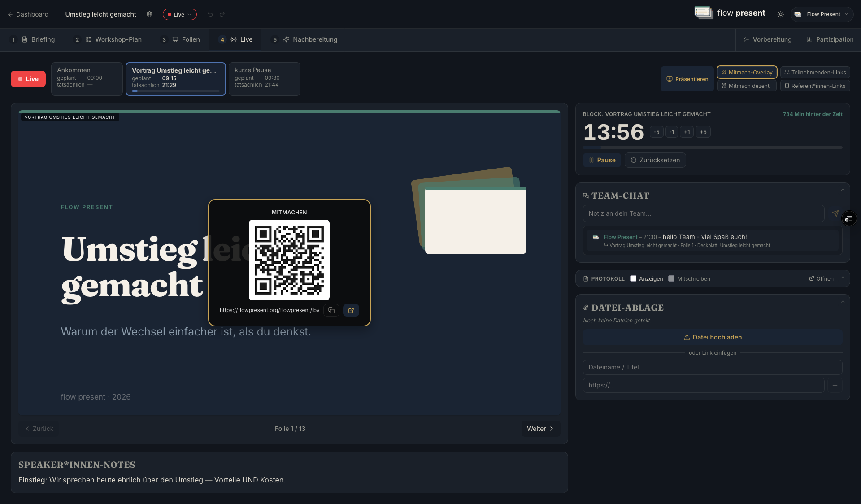Click the flow present logo
The image size is (861, 504).
point(730,13)
